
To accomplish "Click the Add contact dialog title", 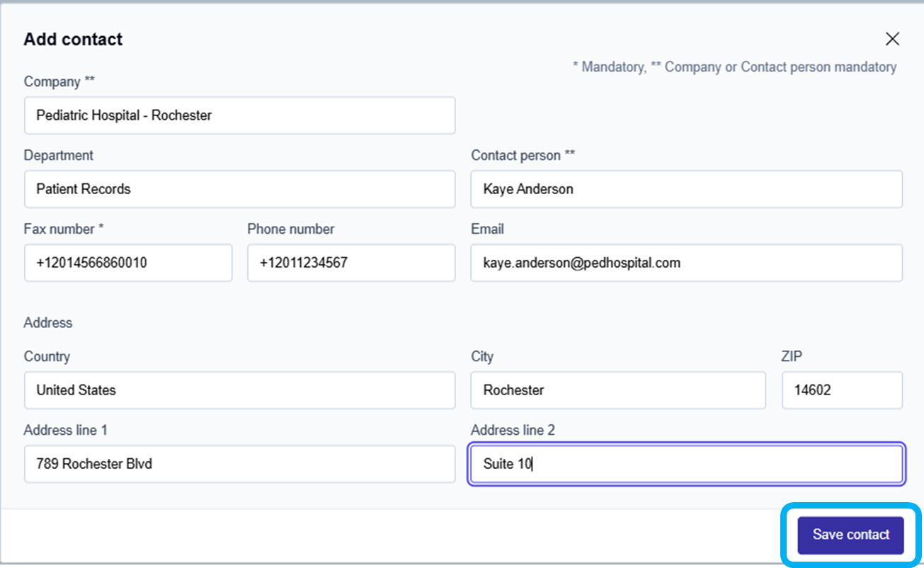I will [x=73, y=39].
